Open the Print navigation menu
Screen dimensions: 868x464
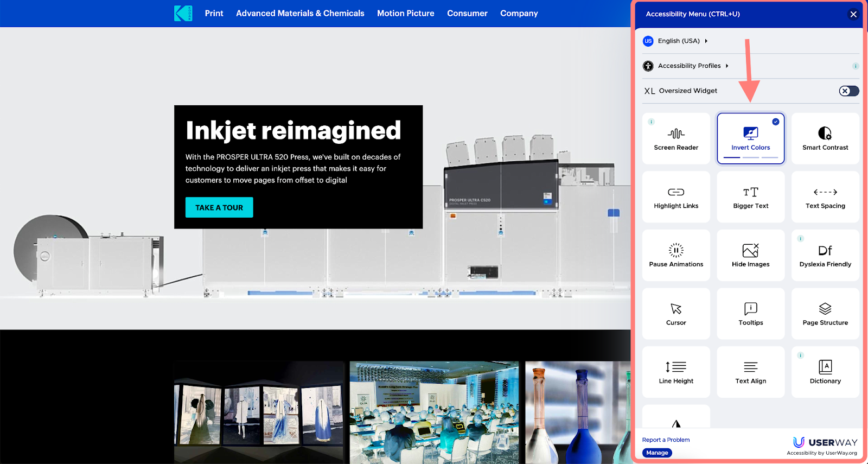(214, 13)
